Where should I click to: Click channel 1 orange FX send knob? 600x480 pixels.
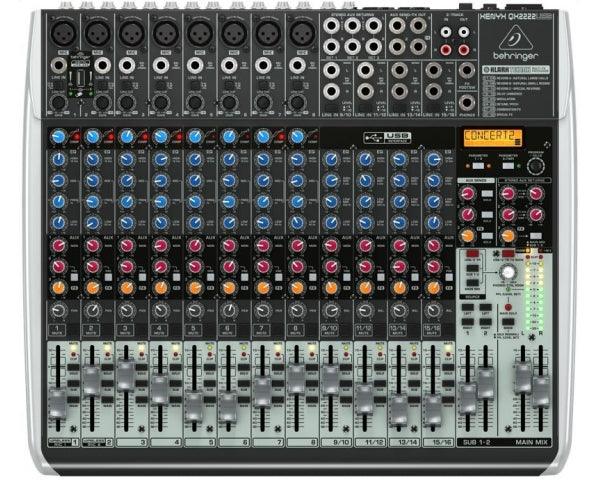pyautogui.click(x=59, y=288)
